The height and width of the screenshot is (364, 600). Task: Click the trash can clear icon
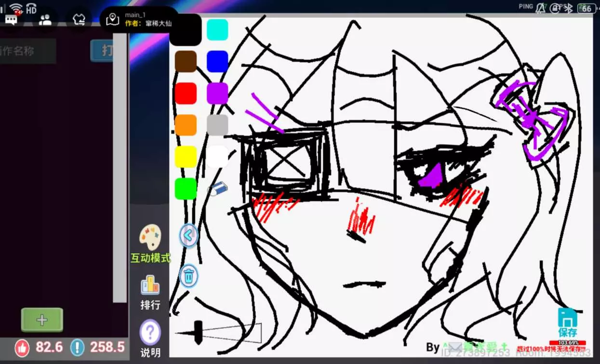point(188,276)
